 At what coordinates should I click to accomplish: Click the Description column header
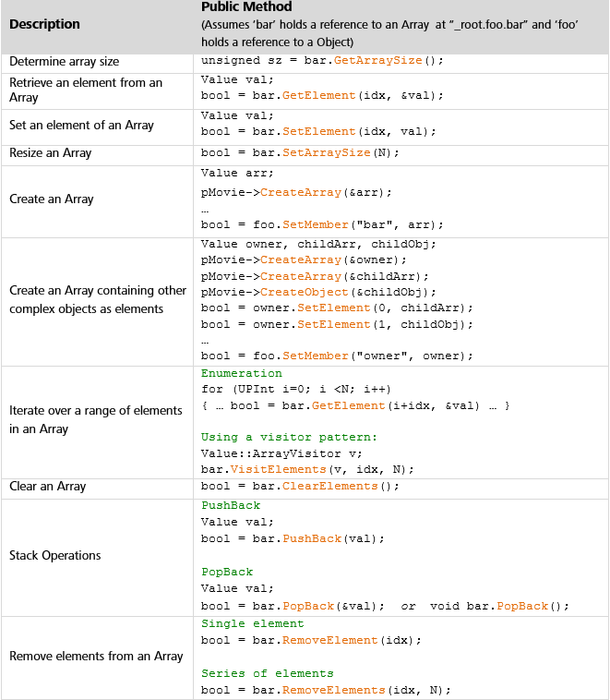[x=44, y=24]
